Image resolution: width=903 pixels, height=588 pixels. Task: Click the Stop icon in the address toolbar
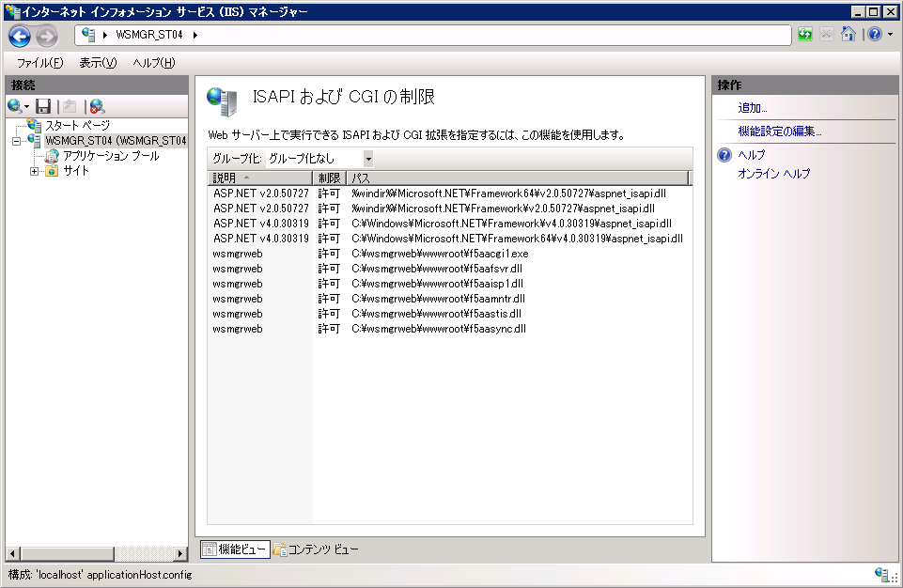click(826, 35)
